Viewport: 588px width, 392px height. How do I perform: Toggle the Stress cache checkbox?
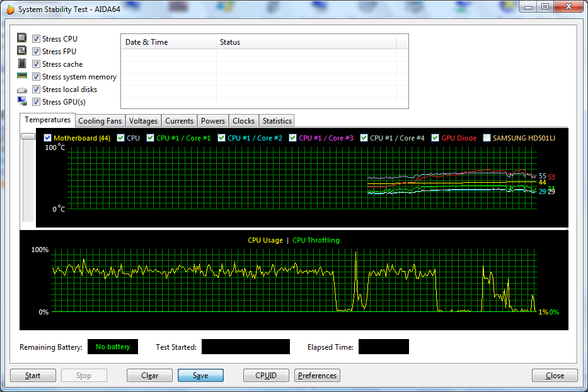37,64
